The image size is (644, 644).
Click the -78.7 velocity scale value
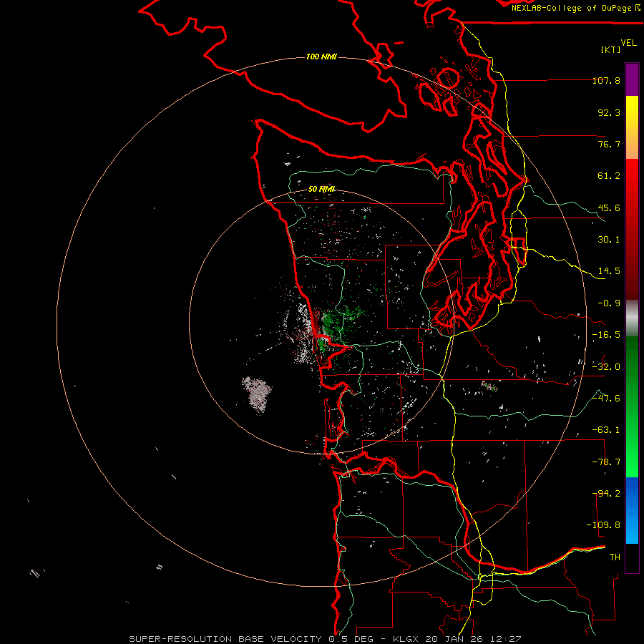point(606,462)
